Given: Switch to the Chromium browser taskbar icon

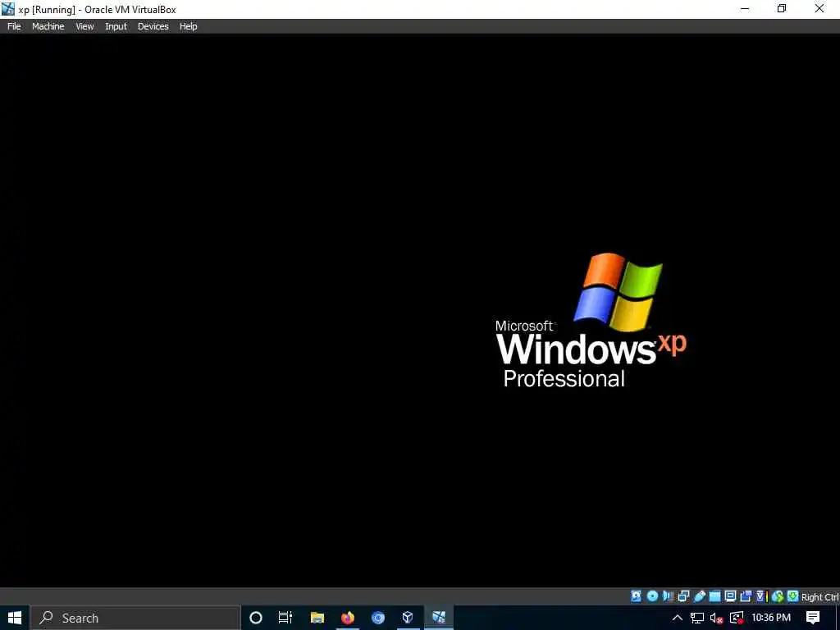Looking at the screenshot, I should point(378,618).
